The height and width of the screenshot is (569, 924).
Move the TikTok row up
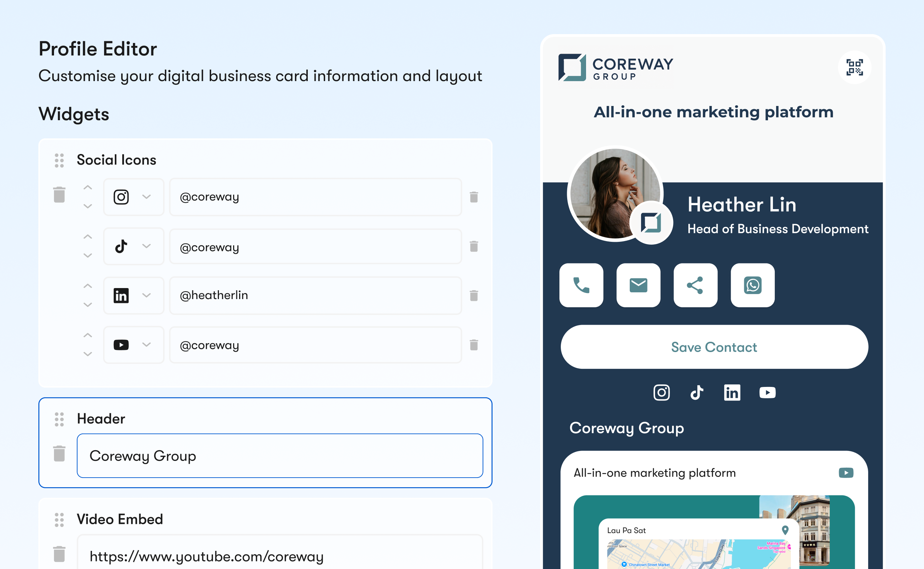click(88, 237)
